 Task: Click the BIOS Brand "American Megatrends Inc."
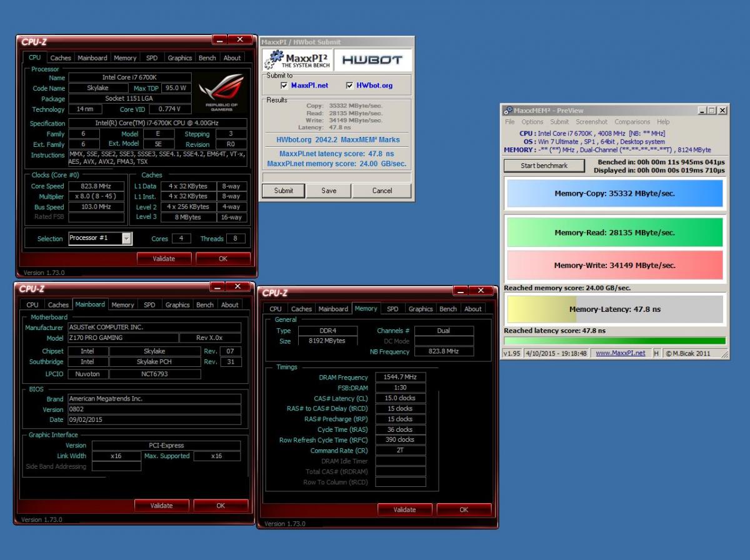154,399
